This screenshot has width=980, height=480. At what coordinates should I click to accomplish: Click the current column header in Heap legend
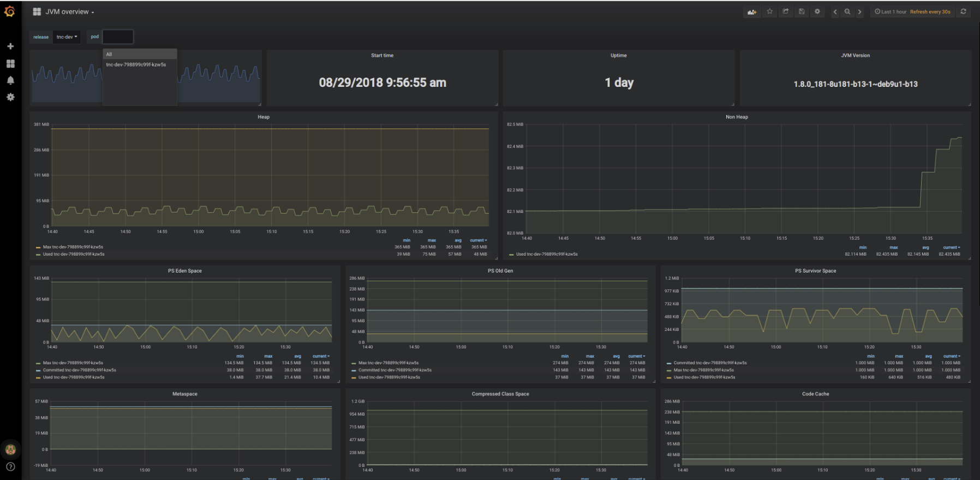478,240
